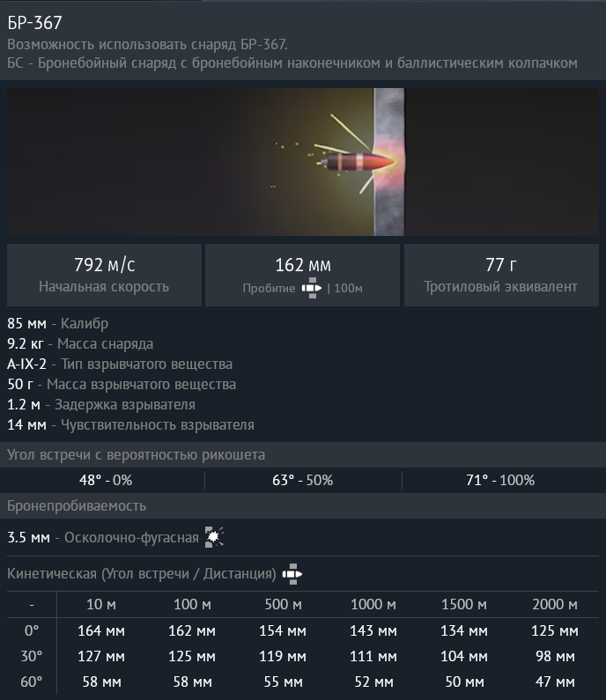Click the 164 мм value at 10 м
Viewport: 606px width, 700px height.
(101, 630)
